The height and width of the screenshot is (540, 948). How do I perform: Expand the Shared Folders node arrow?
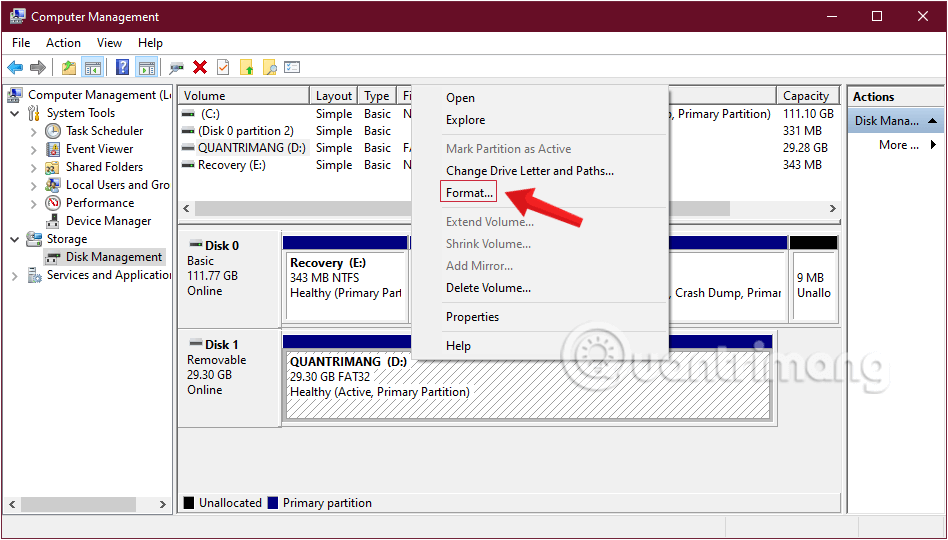pos(34,168)
